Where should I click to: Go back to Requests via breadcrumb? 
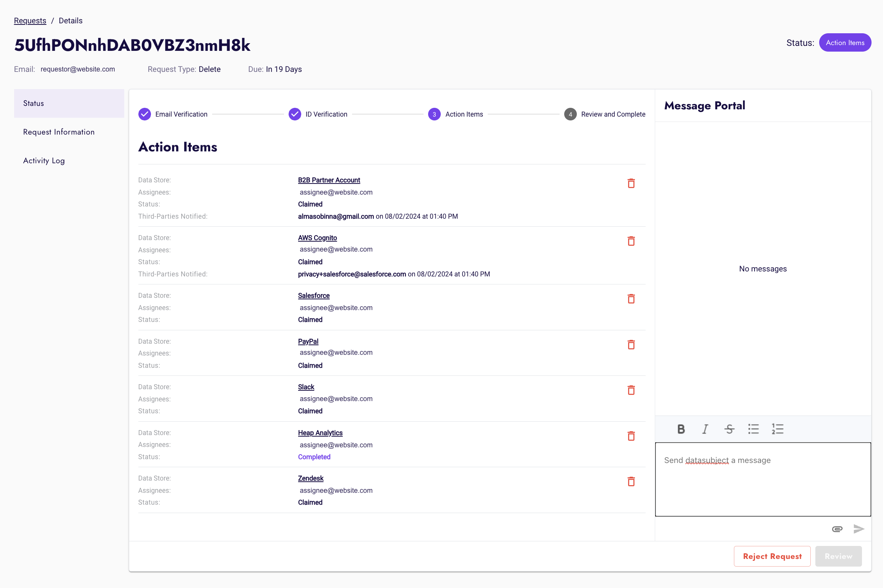point(30,21)
